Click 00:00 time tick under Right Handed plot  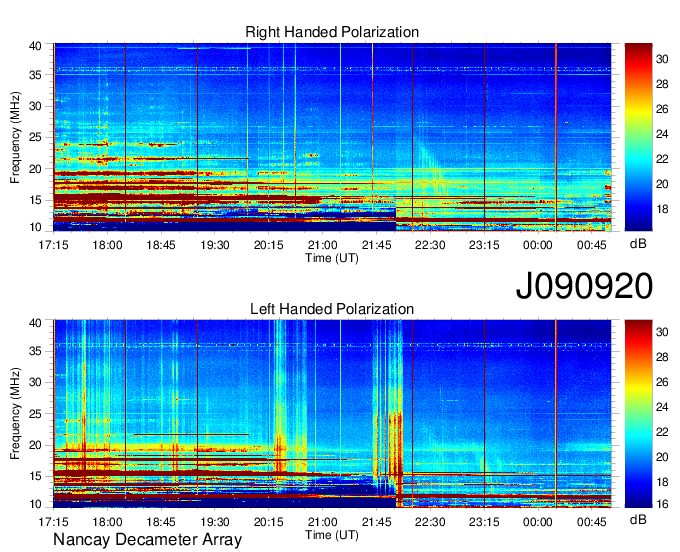[538, 245]
